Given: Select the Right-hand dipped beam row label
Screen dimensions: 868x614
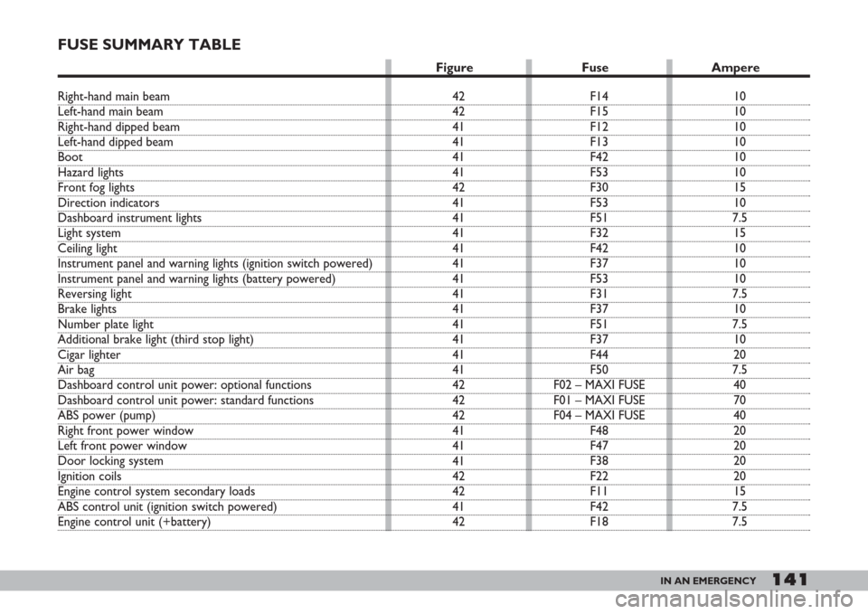Looking at the screenshot, I should (118, 127).
